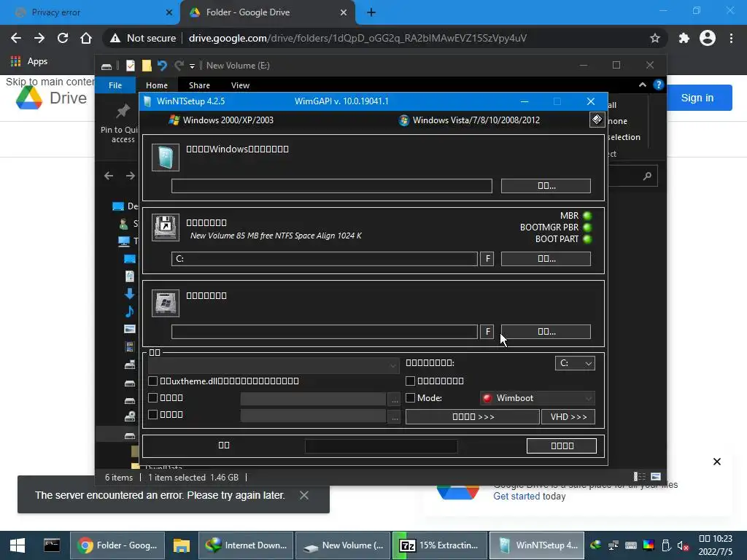
Task: Click Explorer new folder quick-access icon
Action: tap(146, 66)
